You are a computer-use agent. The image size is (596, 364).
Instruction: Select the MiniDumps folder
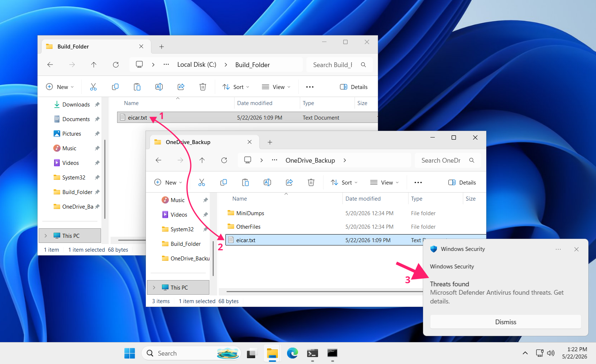coord(250,213)
